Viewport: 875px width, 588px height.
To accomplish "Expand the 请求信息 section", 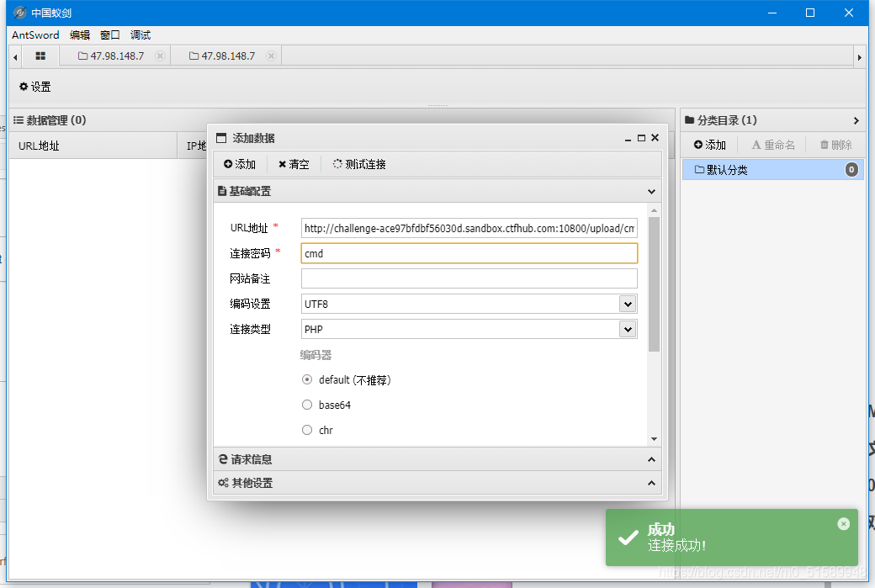I will tap(437, 459).
